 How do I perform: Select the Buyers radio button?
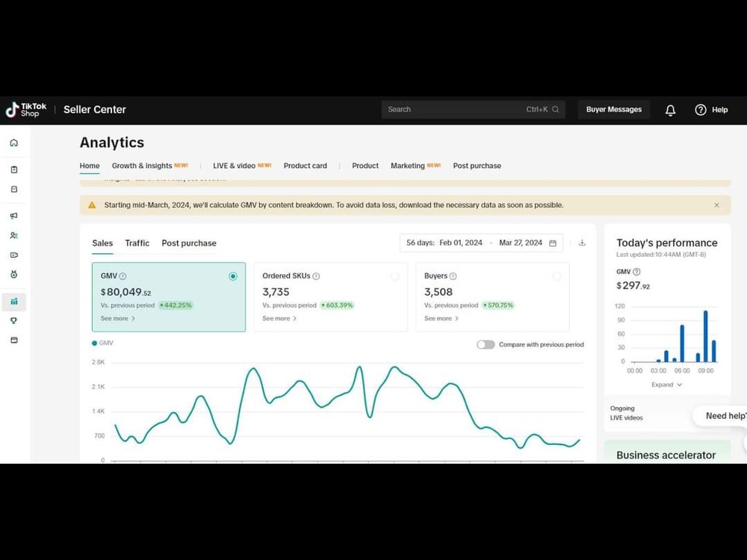tap(557, 276)
